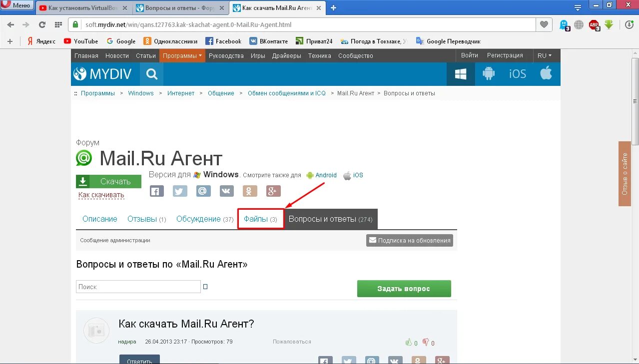Open the Google Переводчик bookmark
Screen dimensions: 639x364
[448, 41]
